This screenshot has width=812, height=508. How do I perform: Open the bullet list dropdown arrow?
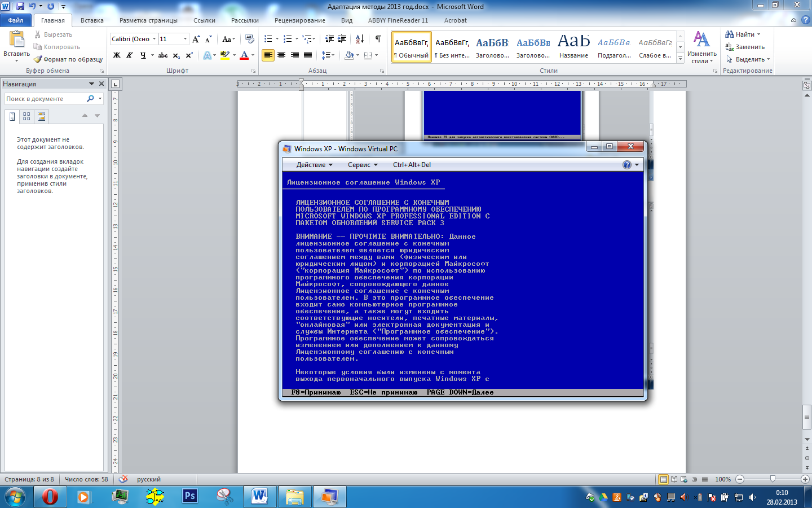point(277,39)
